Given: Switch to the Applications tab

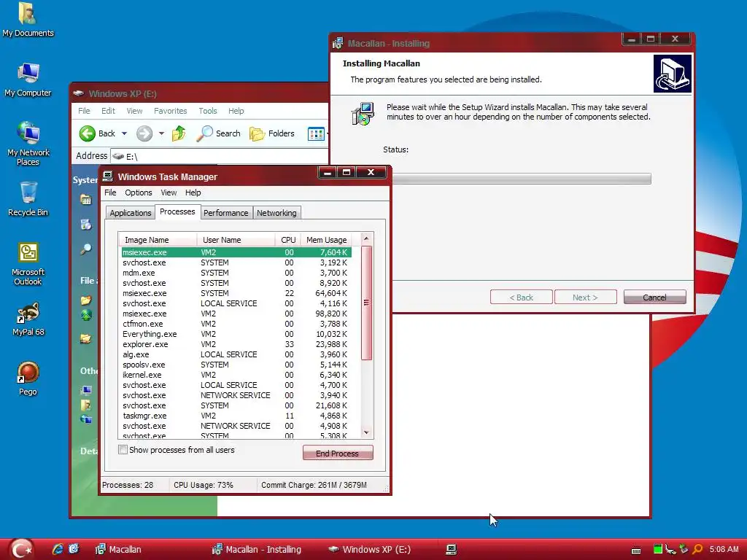Looking at the screenshot, I should [130, 213].
